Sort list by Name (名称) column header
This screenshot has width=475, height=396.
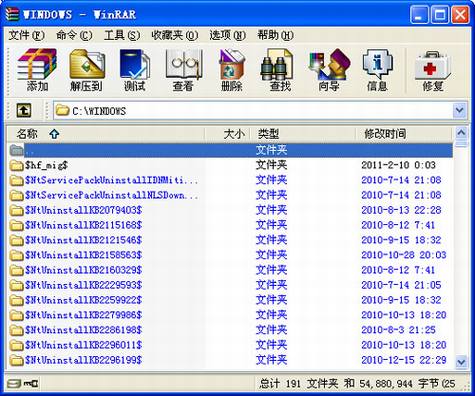[106, 134]
